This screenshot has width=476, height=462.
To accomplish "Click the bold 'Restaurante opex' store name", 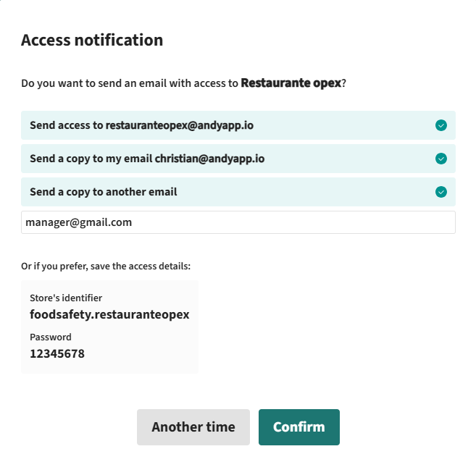I will [x=291, y=83].
